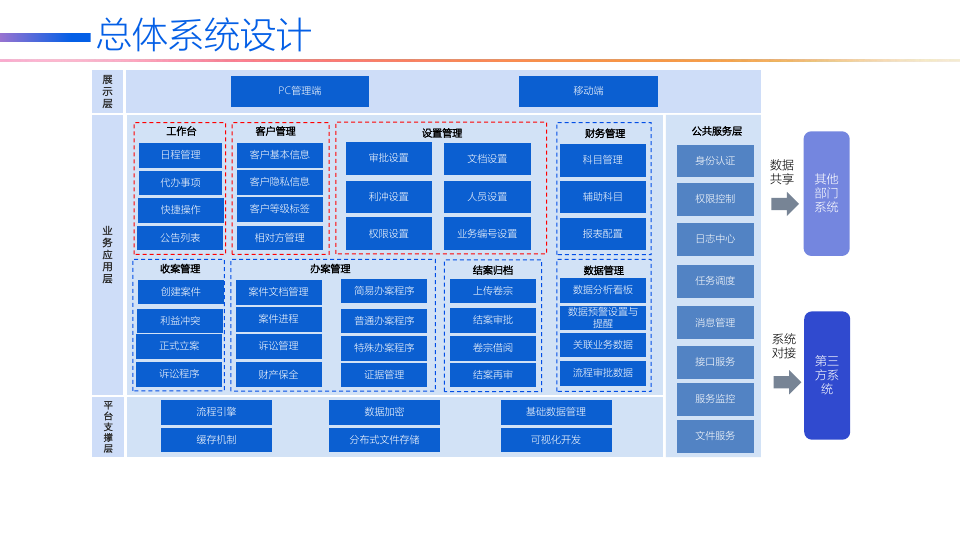Click the 第三方系统 blue box

[827, 375]
